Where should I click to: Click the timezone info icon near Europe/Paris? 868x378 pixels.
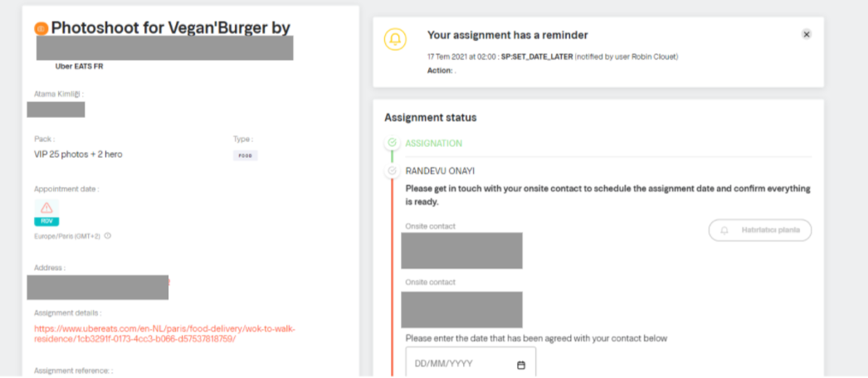point(107,236)
